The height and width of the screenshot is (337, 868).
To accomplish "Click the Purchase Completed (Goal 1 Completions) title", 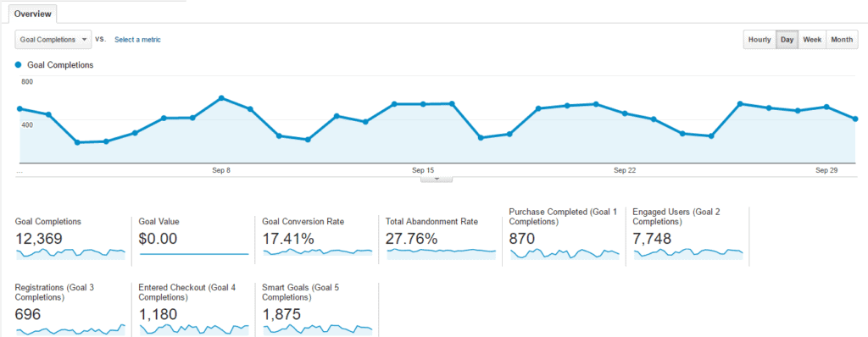I will [x=563, y=217].
